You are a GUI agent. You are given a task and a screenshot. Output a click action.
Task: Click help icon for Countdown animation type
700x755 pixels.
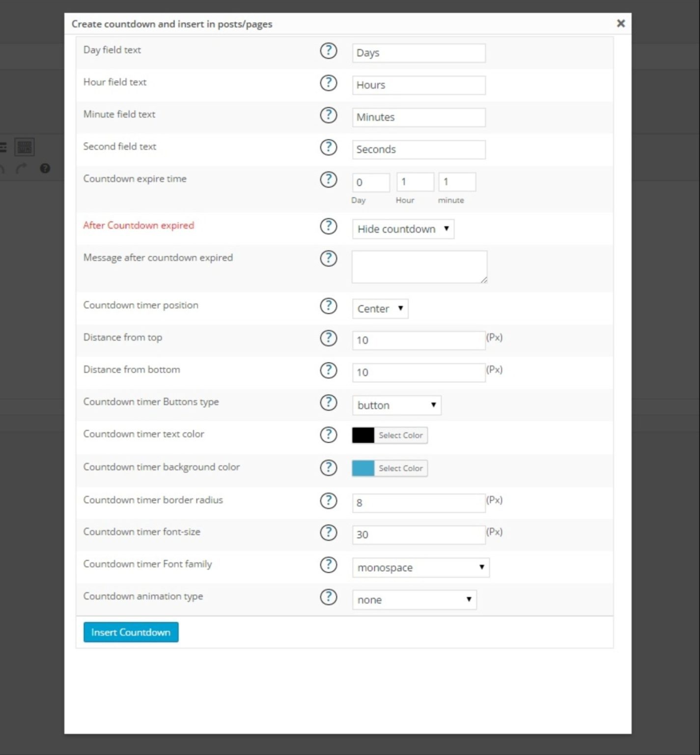328,597
